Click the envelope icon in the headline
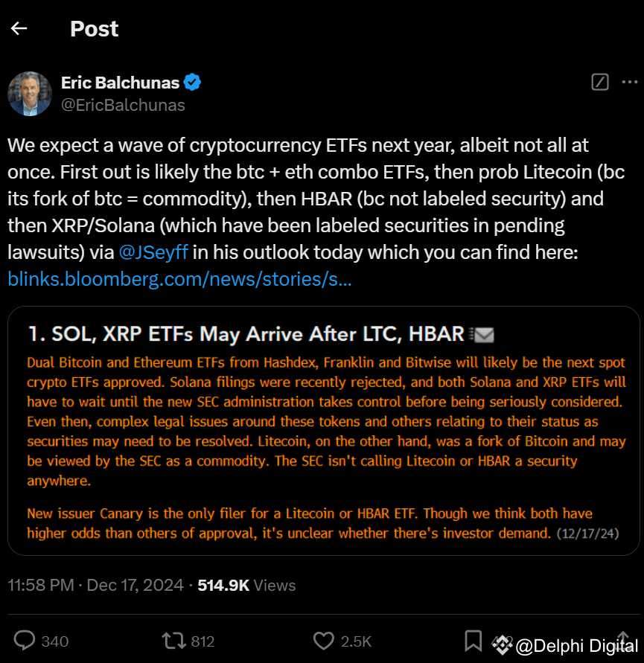644x663 pixels. point(484,335)
